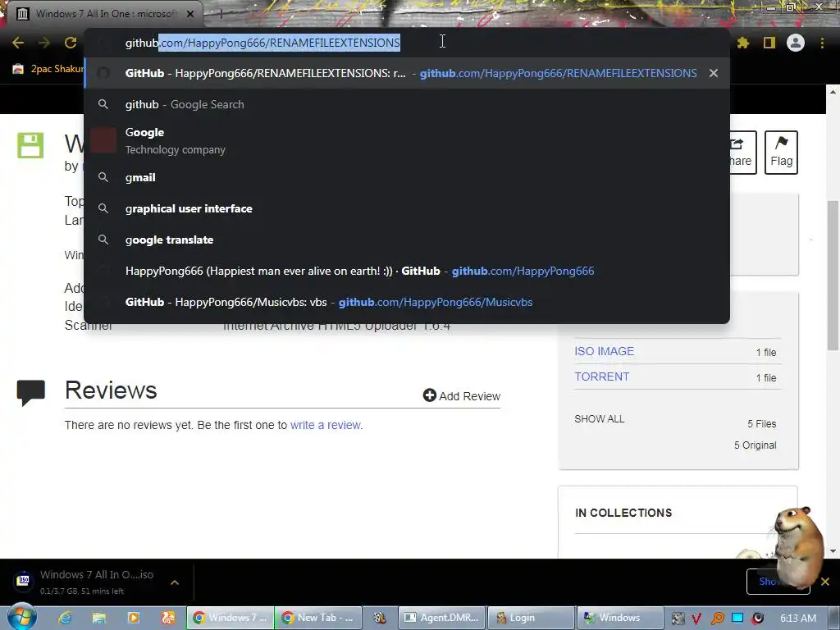Screen dimensions: 840x630
Task: Open the 2pac Shakur bookmark
Action: coord(48,69)
